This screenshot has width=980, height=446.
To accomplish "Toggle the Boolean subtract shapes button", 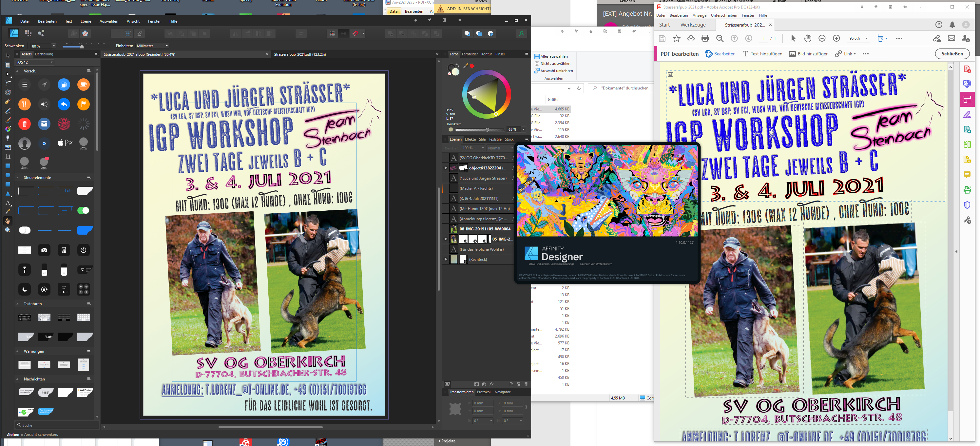I will click(x=402, y=33).
